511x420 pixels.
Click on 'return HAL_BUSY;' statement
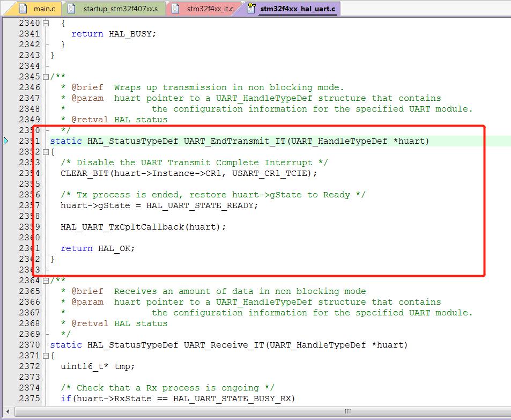[x=114, y=34]
